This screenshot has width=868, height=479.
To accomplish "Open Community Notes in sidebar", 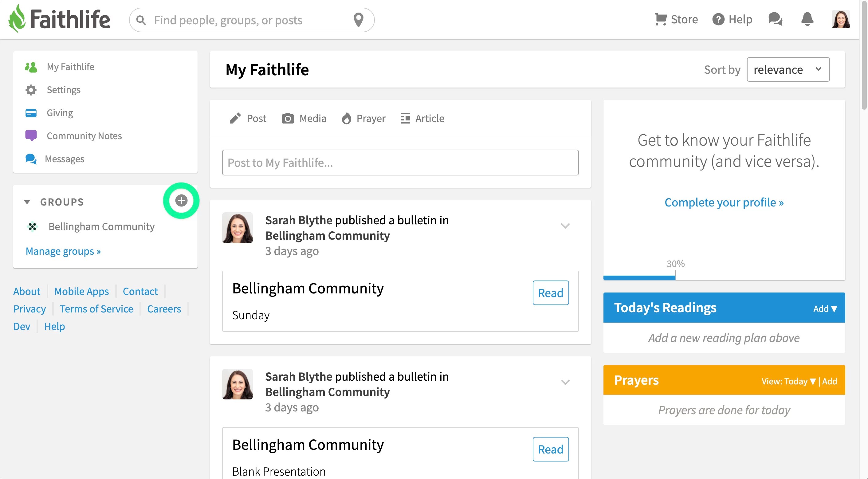I will 84,136.
